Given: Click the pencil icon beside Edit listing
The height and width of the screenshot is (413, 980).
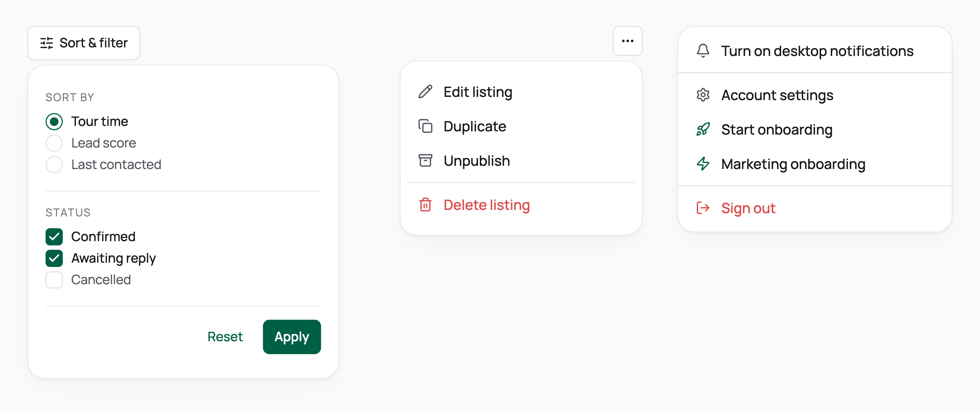Looking at the screenshot, I should coord(425,92).
